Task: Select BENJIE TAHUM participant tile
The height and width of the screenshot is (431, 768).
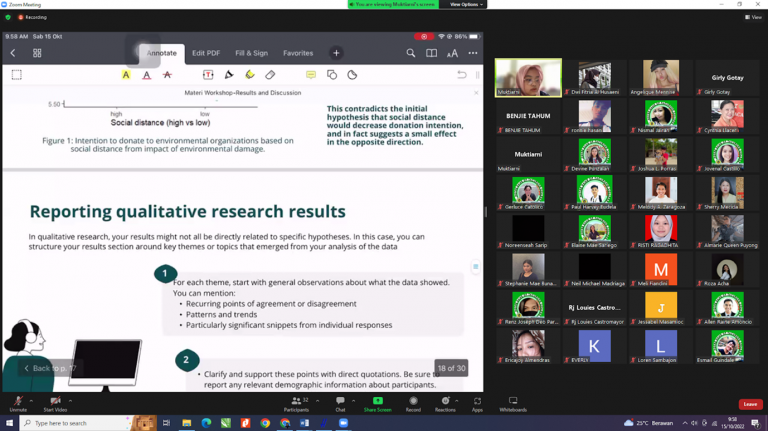Action: (528, 116)
